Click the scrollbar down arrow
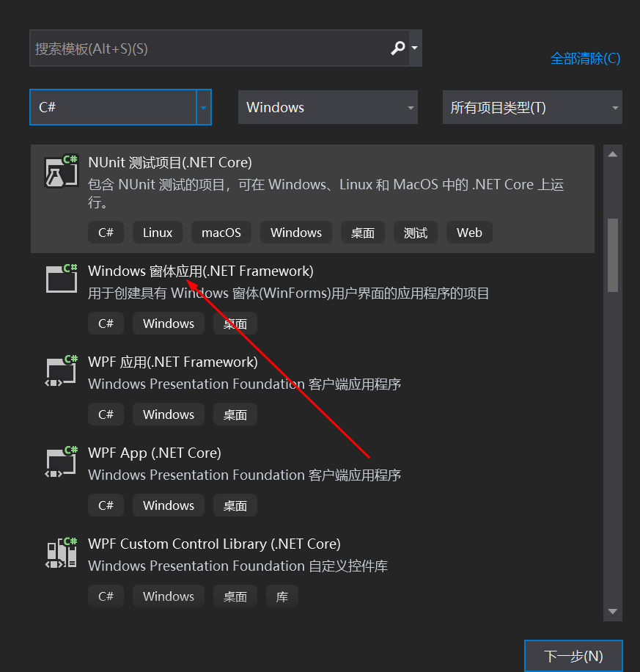640x672 pixels. pyautogui.click(x=613, y=612)
